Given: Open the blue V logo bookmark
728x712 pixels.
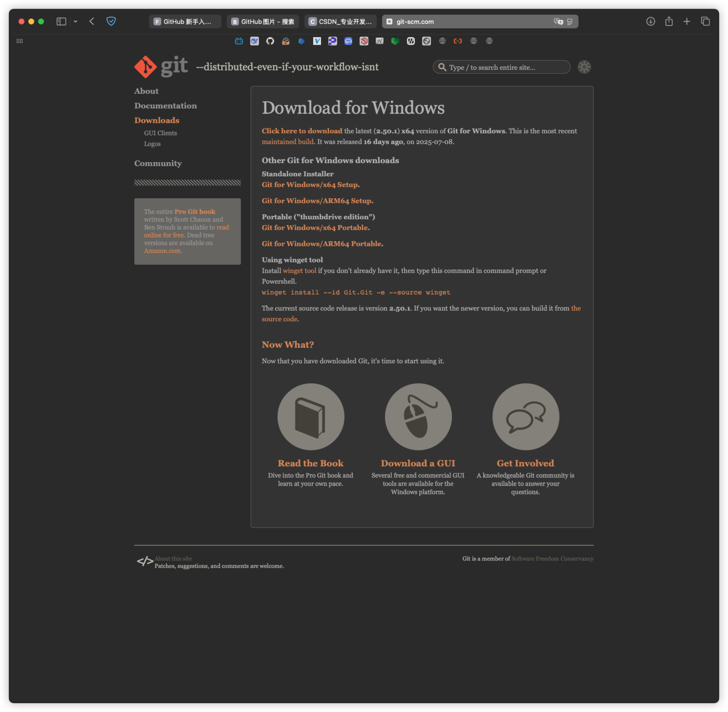Looking at the screenshot, I should point(317,41).
